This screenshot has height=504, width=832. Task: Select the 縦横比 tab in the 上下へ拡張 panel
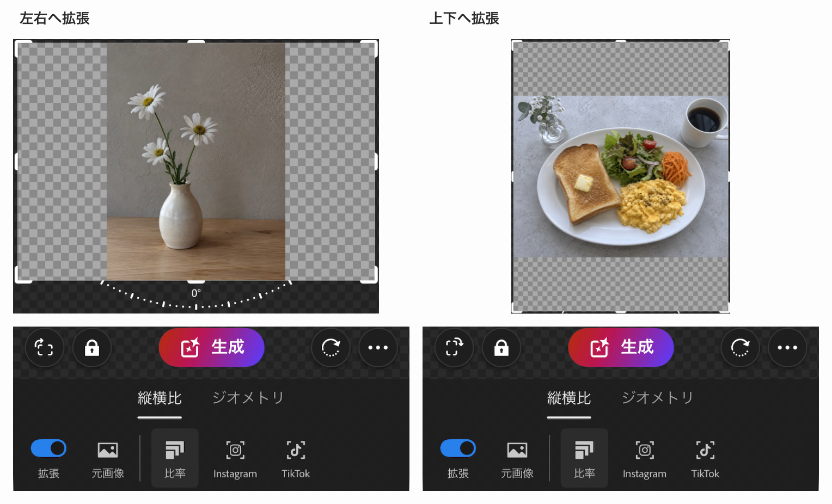(569, 398)
